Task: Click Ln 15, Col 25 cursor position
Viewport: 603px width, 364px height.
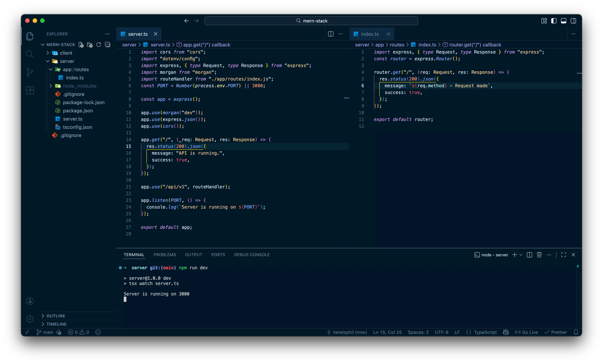Action: [387, 332]
